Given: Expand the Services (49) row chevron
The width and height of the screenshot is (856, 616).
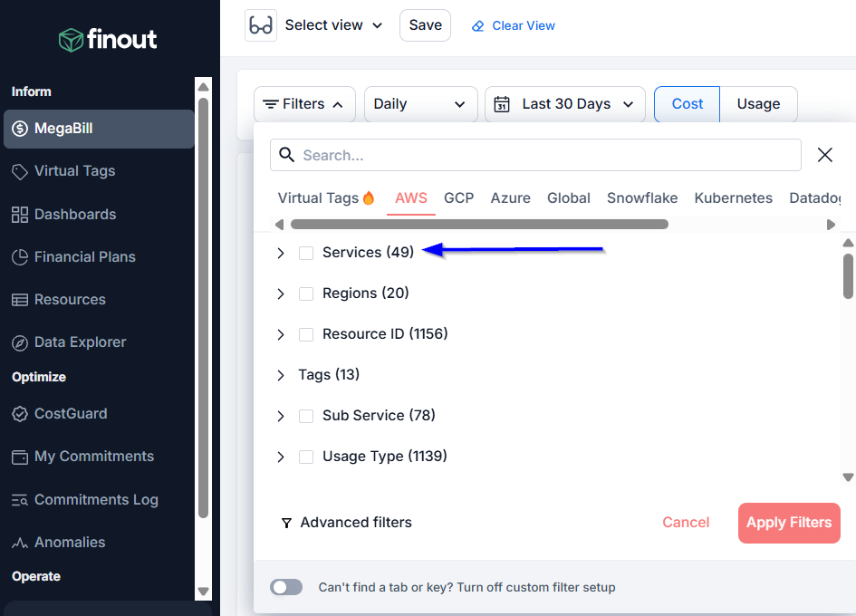Looking at the screenshot, I should (281, 253).
